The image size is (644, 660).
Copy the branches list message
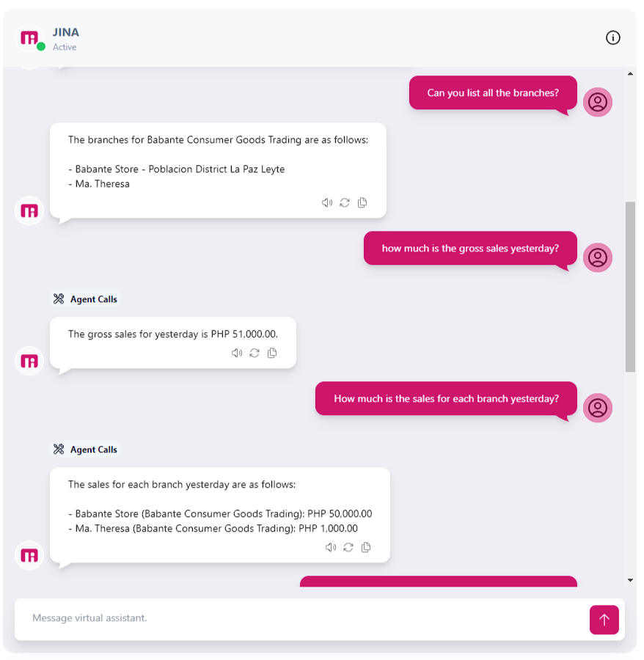pos(362,203)
